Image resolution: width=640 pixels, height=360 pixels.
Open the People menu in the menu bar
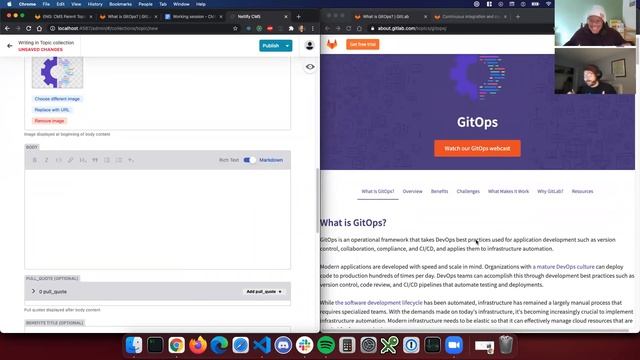coord(145,4)
